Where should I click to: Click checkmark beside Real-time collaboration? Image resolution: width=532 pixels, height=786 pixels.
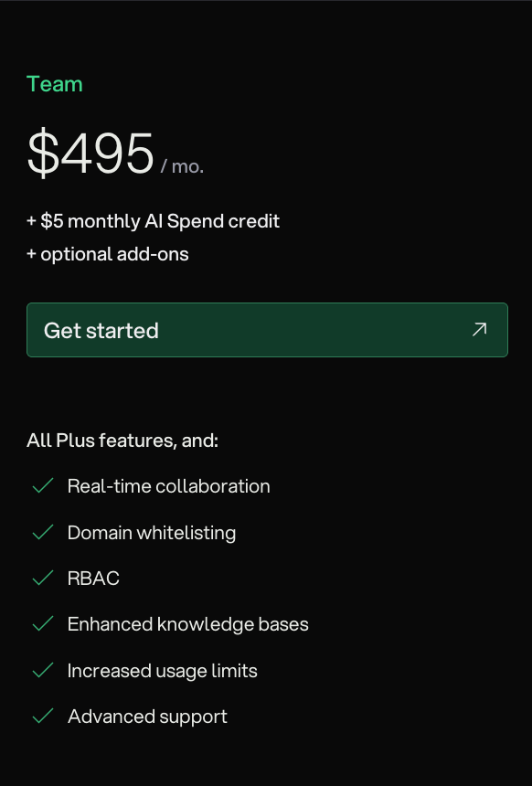click(x=43, y=485)
